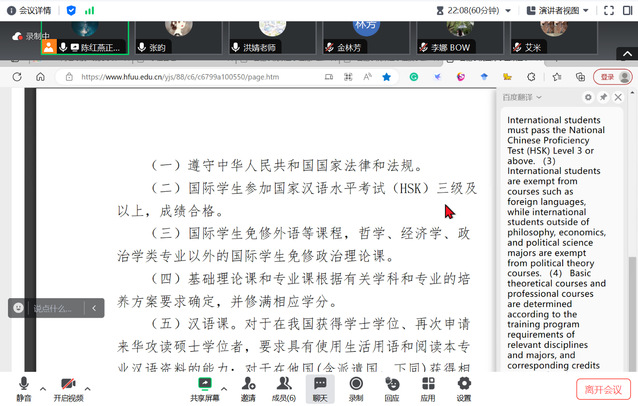
Task: Click the browser 登录 sign-in button
Action: (607, 77)
